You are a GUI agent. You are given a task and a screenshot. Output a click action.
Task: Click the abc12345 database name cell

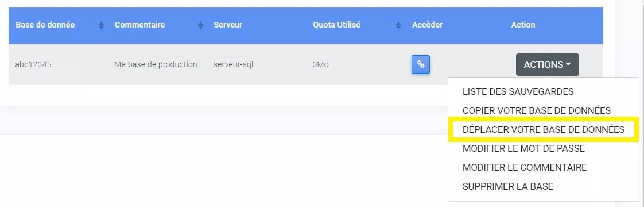(33, 64)
